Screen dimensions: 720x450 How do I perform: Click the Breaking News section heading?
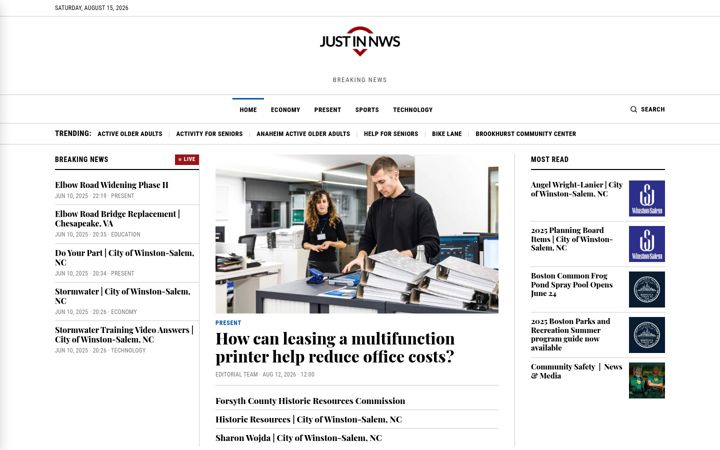(x=81, y=159)
